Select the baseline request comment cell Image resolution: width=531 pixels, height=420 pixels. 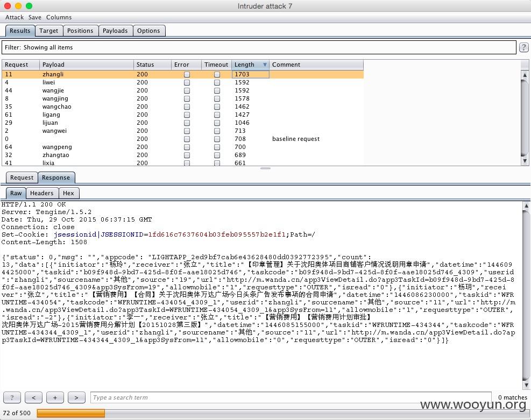[x=316, y=139]
